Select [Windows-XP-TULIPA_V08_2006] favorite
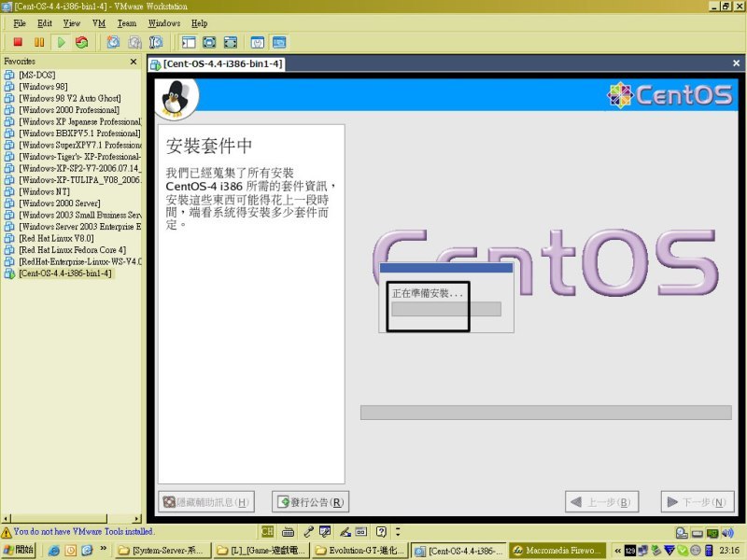 point(80,180)
